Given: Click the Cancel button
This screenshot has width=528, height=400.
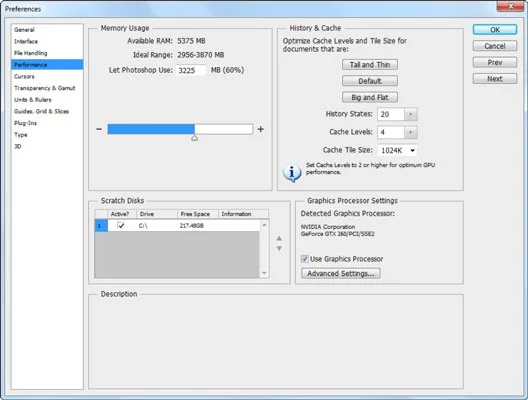Looking at the screenshot, I should tap(495, 46).
